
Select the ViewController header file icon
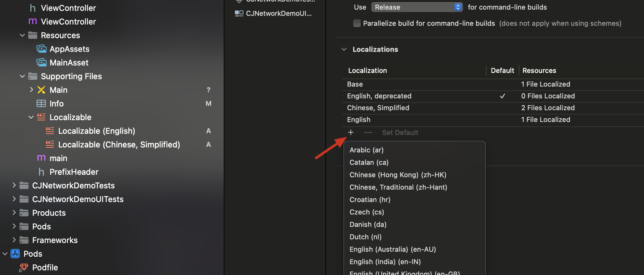click(x=33, y=8)
